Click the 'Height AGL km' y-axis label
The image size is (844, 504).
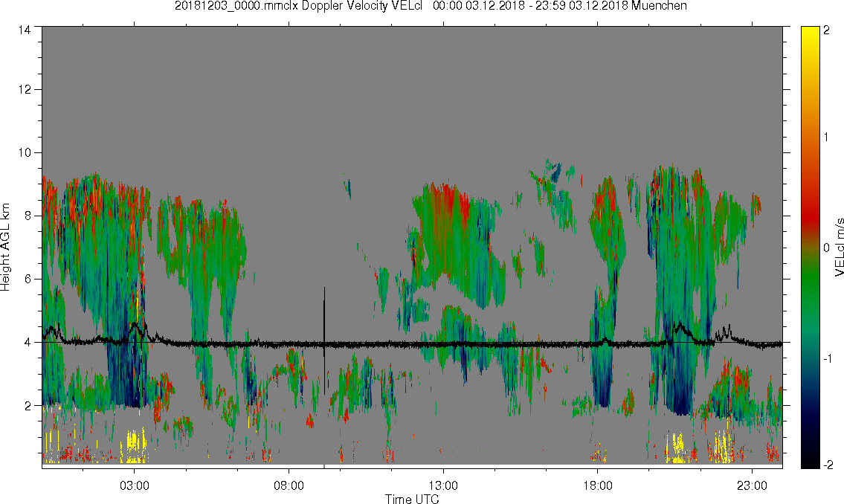[5, 247]
